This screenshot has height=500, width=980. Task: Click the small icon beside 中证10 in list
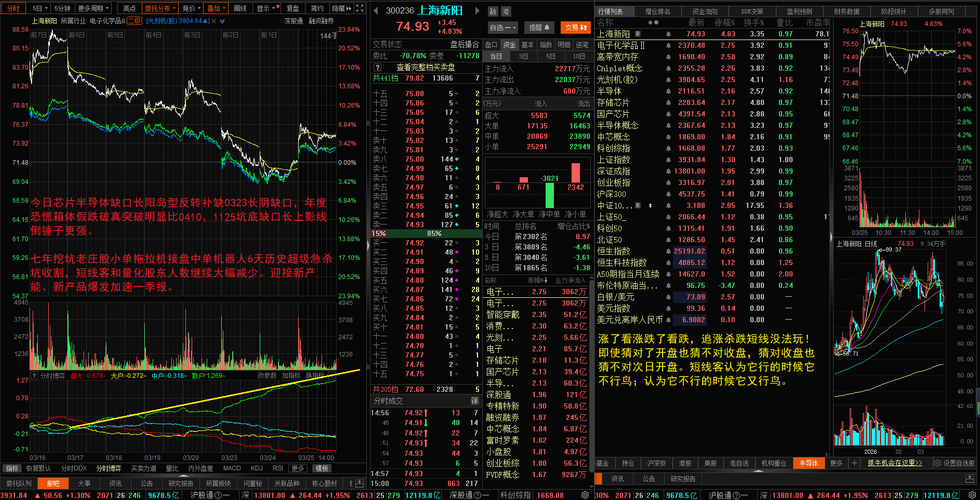pos(638,206)
